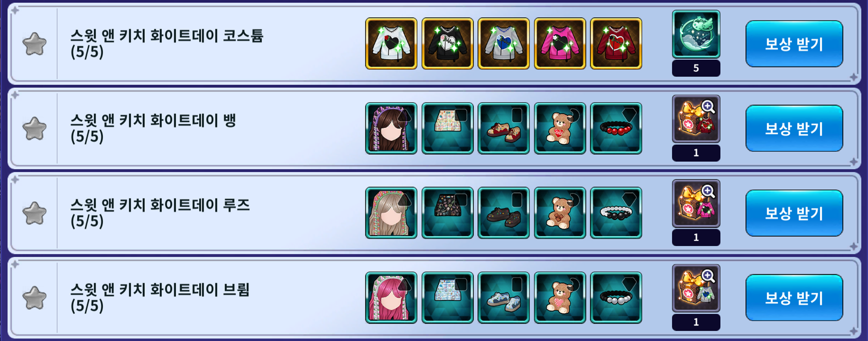Select the pink hoodie costume icon

[560, 44]
